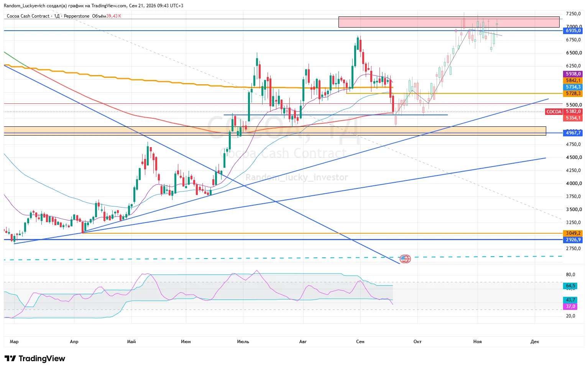Select the blue 6935,0 price label
588x370 pixels.
(573, 31)
